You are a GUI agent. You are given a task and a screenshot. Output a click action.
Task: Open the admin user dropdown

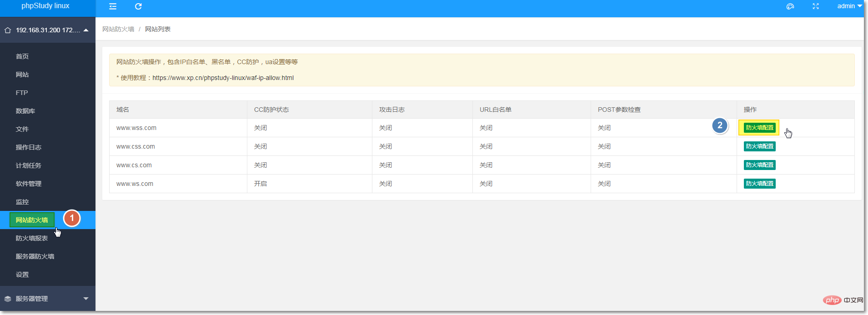coord(849,6)
